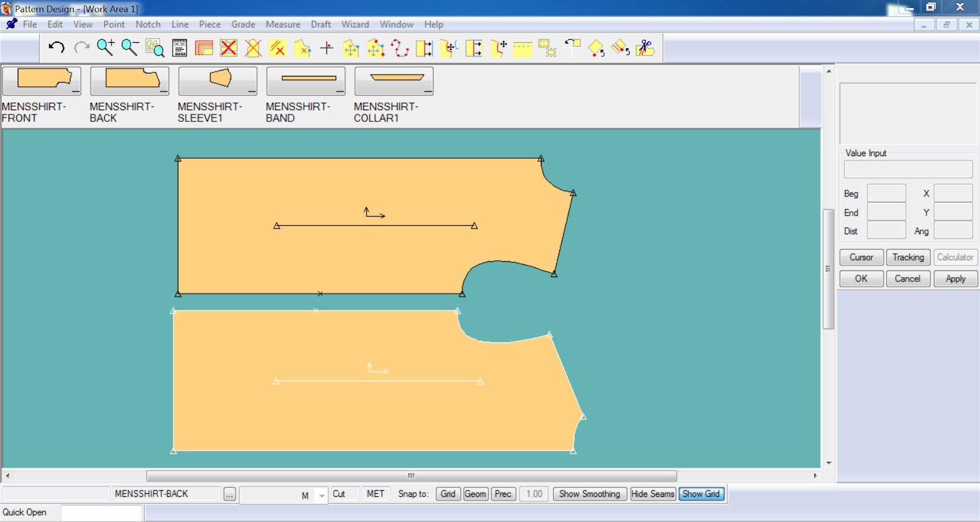Open the size M dropdown
The width and height of the screenshot is (980, 522).
click(322, 496)
